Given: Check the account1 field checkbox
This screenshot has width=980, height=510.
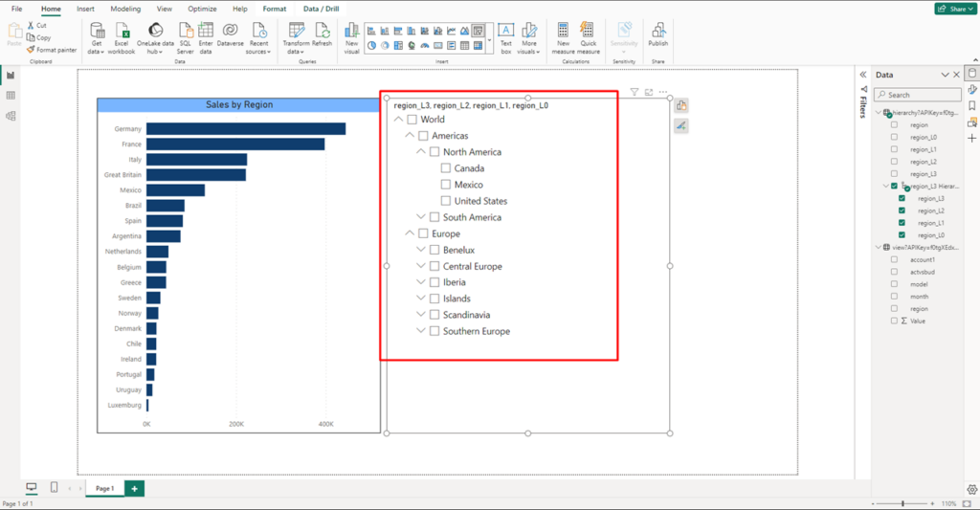Looking at the screenshot, I should [x=895, y=259].
